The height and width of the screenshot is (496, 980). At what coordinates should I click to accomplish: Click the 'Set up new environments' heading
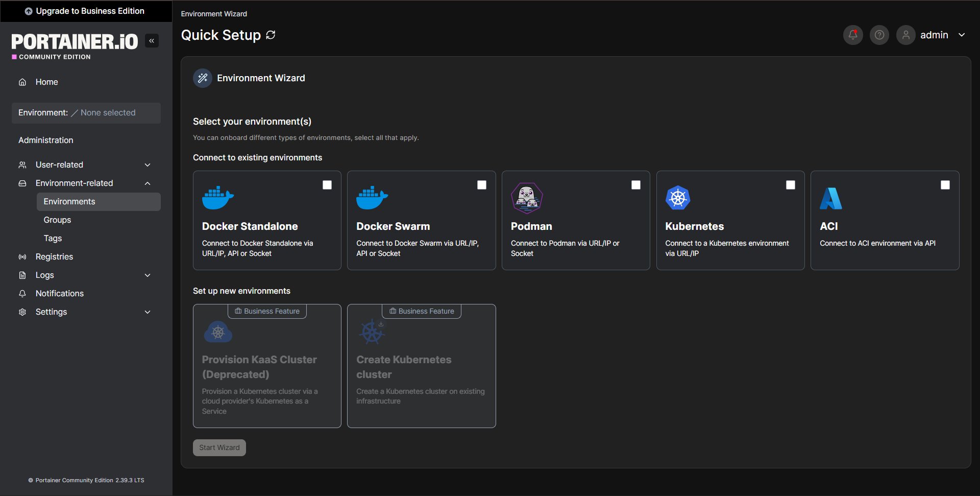(241, 291)
